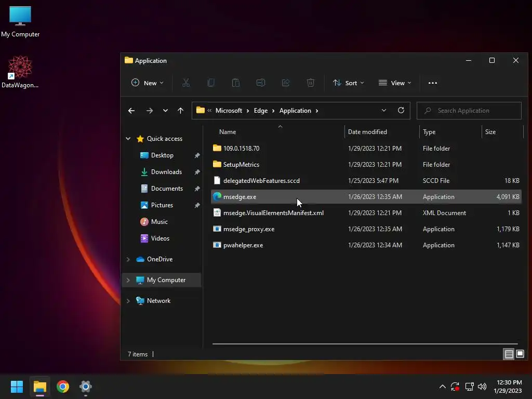This screenshot has width=532, height=399.
Task: Select Documents in Quick access
Action: click(x=167, y=188)
